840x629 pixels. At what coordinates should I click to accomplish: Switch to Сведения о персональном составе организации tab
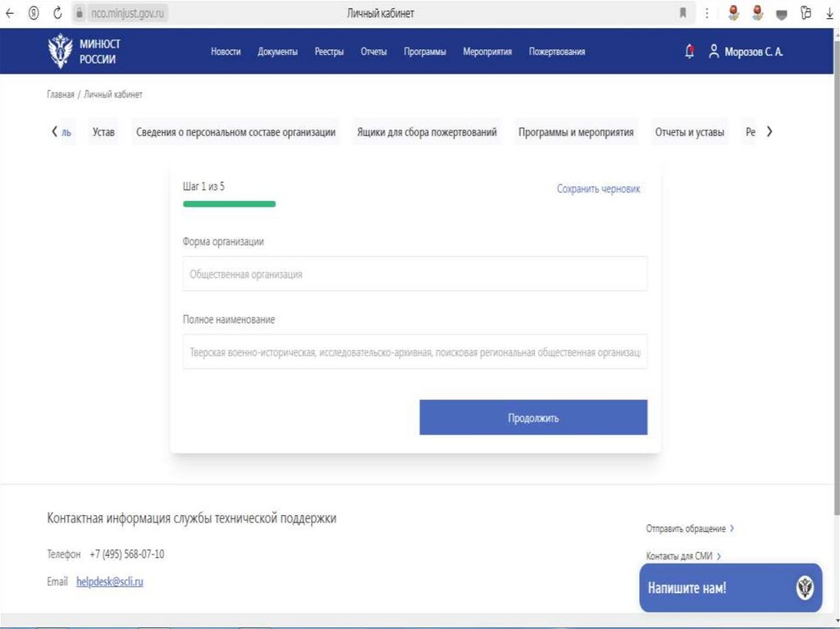click(x=235, y=132)
